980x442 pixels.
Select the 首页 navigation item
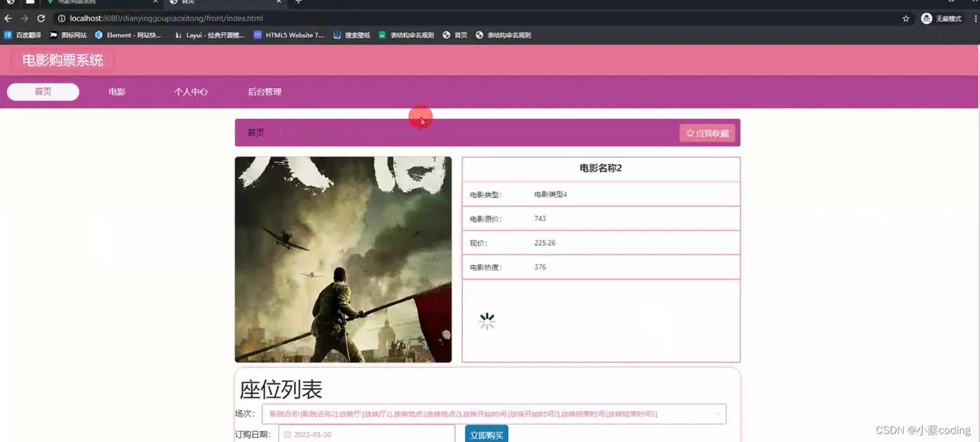point(43,92)
